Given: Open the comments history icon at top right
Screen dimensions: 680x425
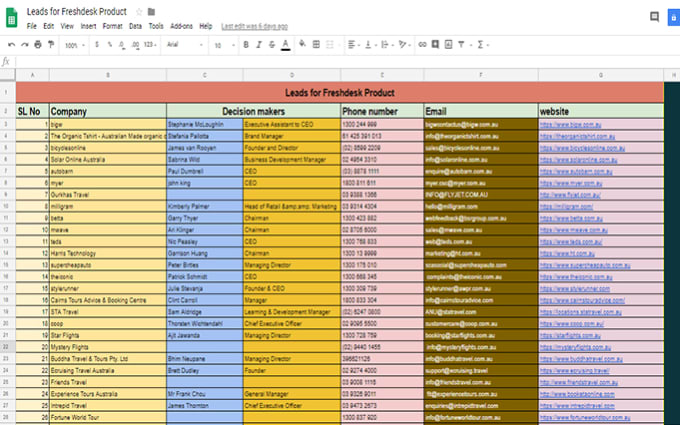Looking at the screenshot, I should [x=654, y=17].
